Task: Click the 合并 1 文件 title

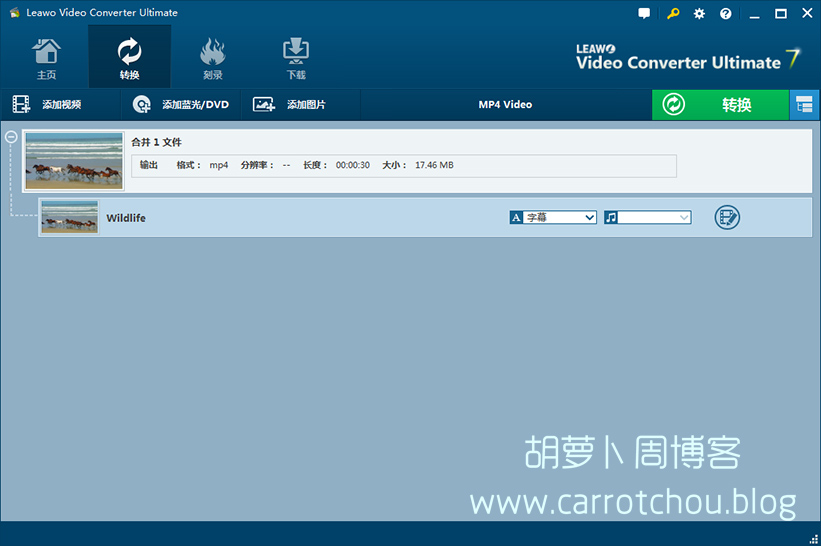Action: [x=156, y=142]
